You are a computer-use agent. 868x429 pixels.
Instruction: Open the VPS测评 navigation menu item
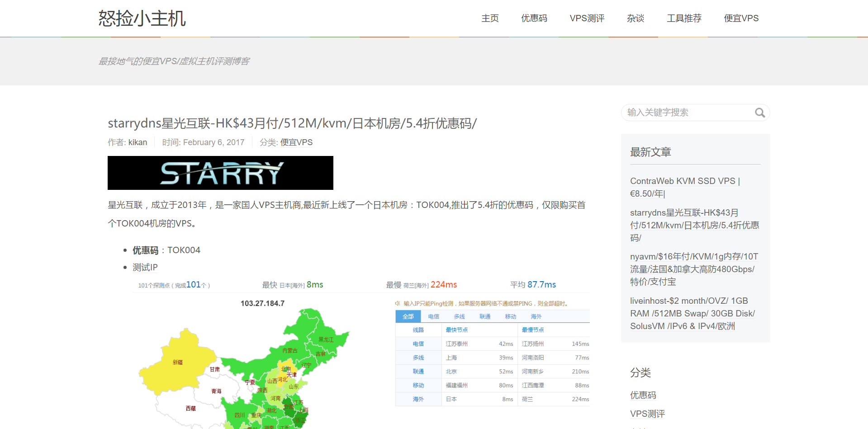[x=587, y=18]
